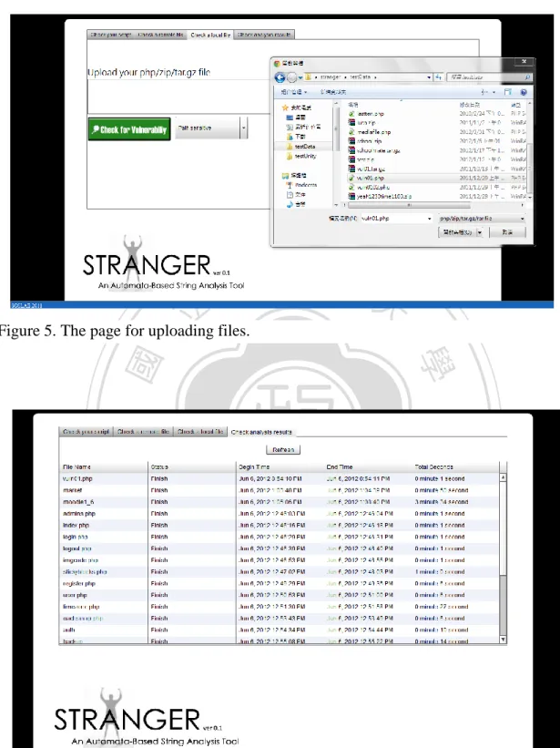Click the Refresh button on results page
The height and width of the screenshot is (748, 560).
click(x=283, y=450)
